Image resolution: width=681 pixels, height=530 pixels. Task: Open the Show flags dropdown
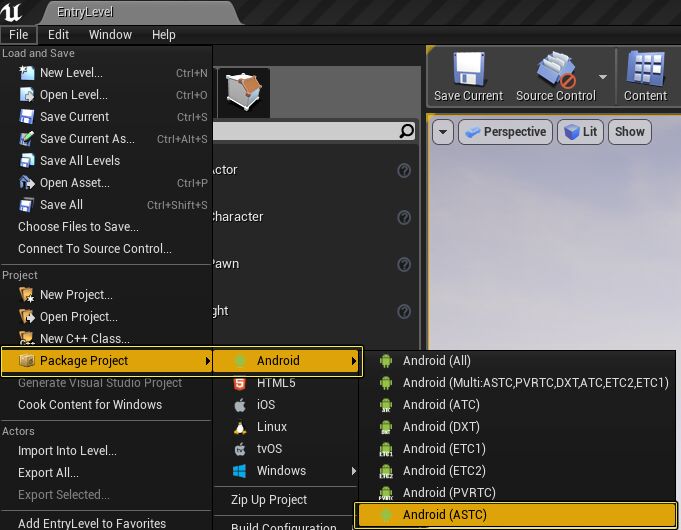click(630, 132)
